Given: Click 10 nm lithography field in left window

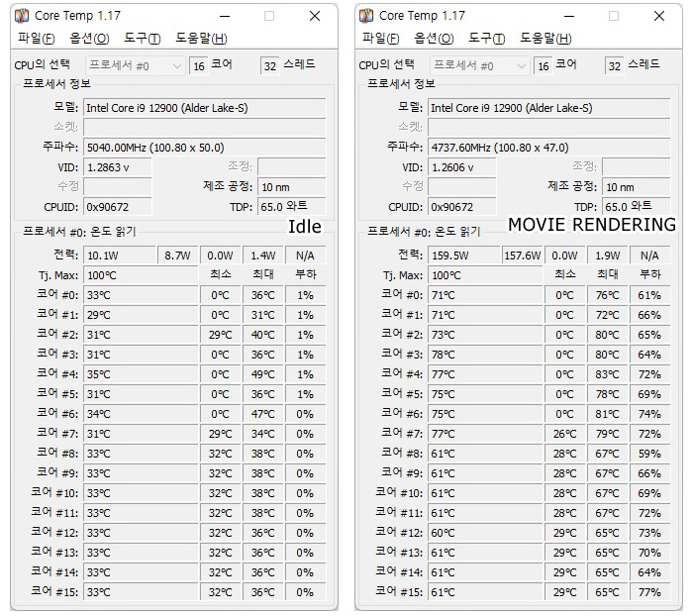Looking at the screenshot, I should [x=292, y=187].
